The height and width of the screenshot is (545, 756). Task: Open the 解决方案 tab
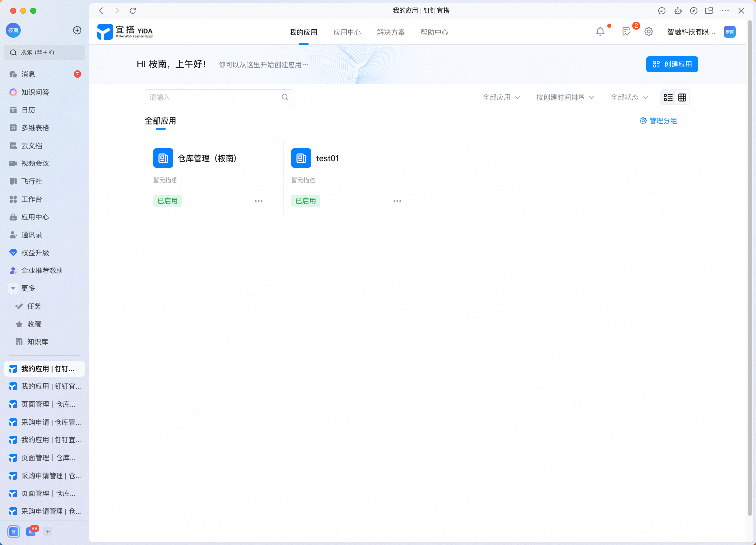coord(391,32)
